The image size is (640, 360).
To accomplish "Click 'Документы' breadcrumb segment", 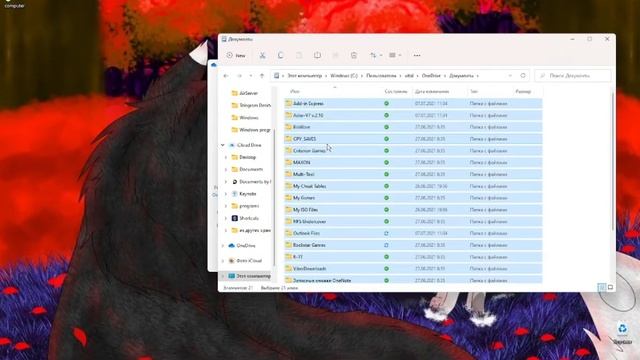I will coord(461,76).
